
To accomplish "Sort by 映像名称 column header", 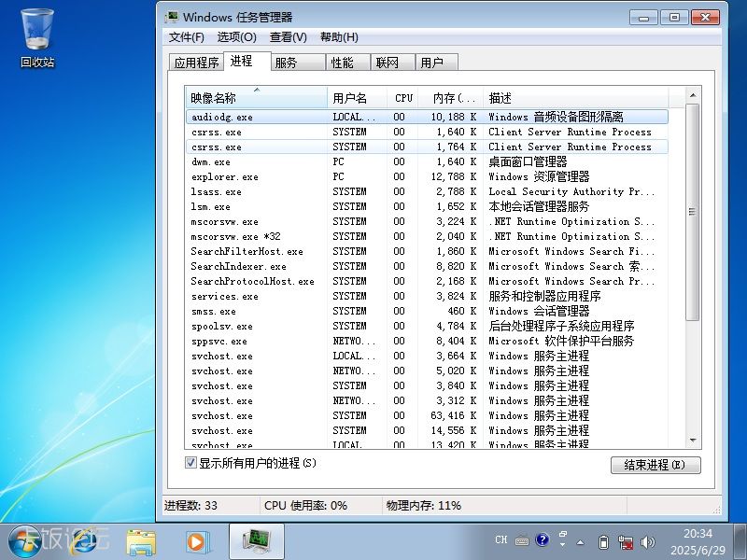I will [x=256, y=98].
